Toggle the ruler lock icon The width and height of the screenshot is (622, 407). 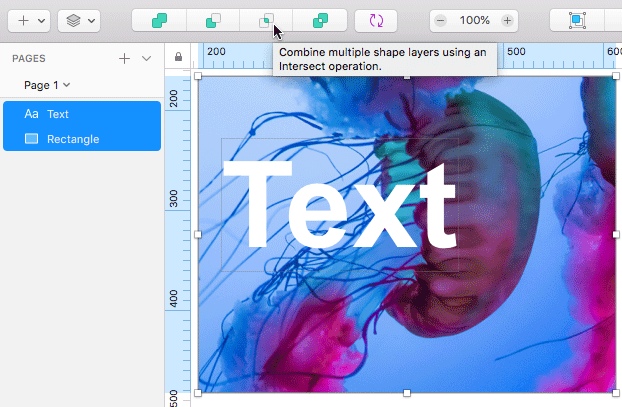[178, 57]
